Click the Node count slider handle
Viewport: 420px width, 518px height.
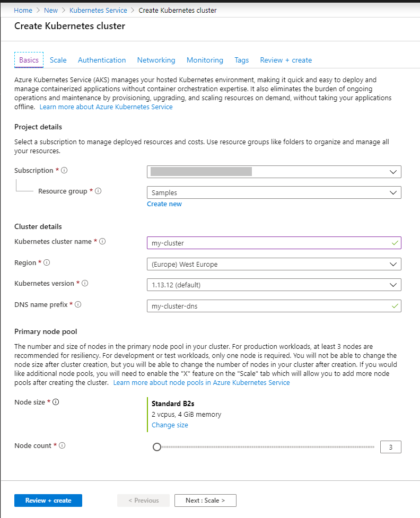tap(156, 447)
